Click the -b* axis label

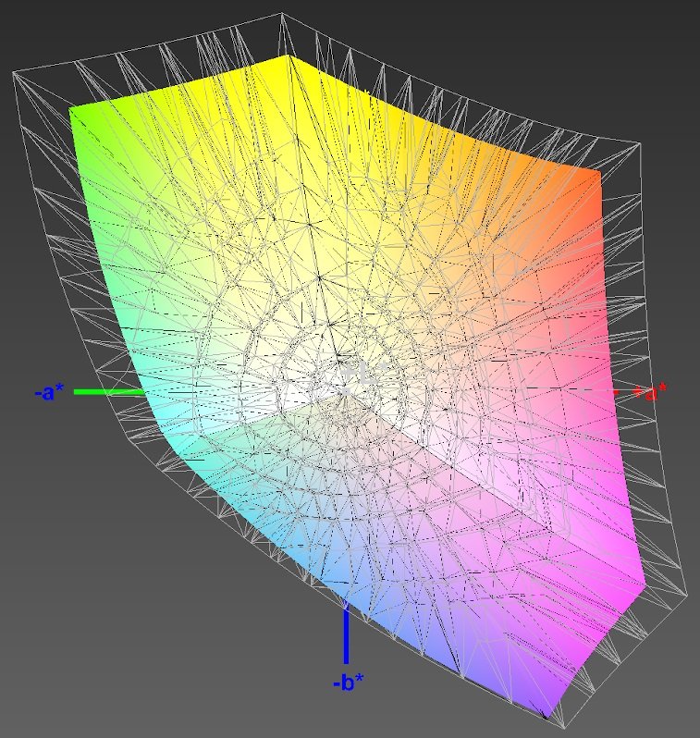[349, 682]
